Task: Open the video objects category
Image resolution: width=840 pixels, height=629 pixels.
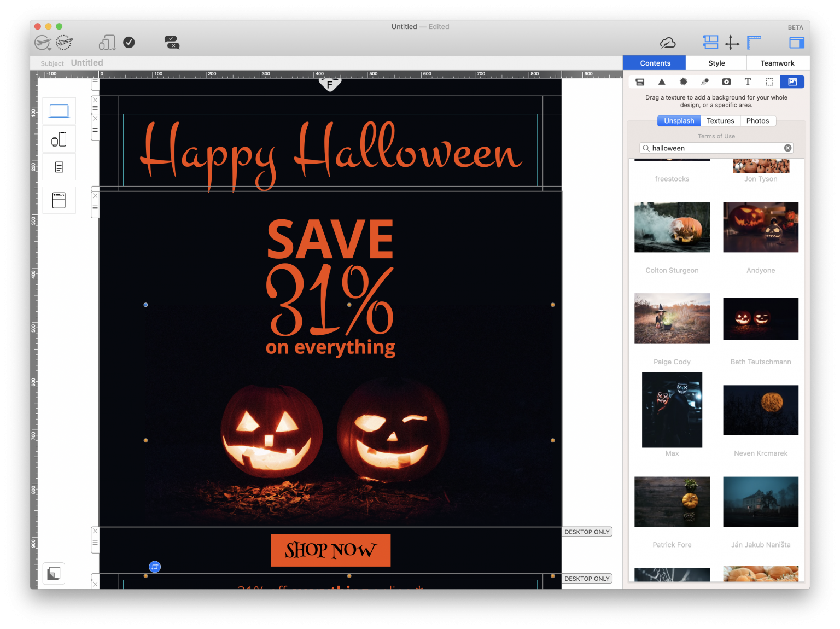Action: click(726, 81)
